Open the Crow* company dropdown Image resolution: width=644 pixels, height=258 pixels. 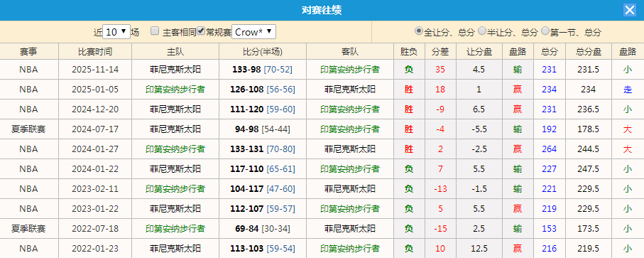tap(253, 32)
